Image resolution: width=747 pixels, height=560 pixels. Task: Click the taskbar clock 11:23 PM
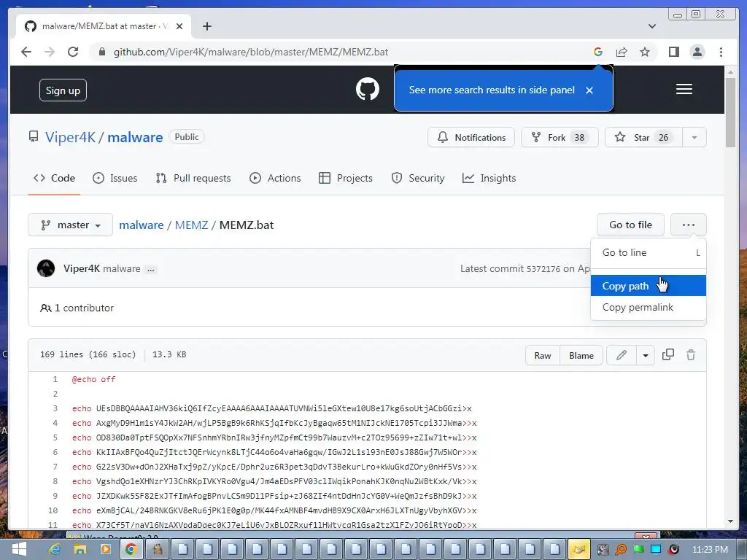(x=710, y=550)
